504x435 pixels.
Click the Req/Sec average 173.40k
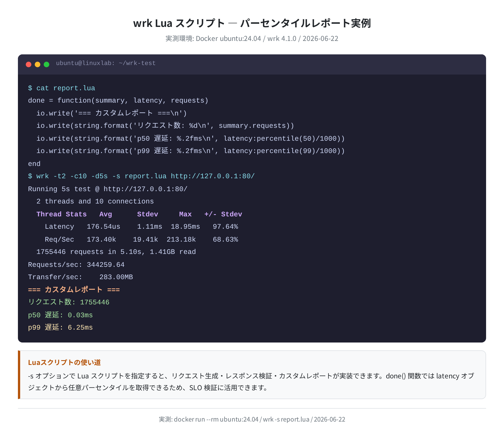(x=101, y=239)
